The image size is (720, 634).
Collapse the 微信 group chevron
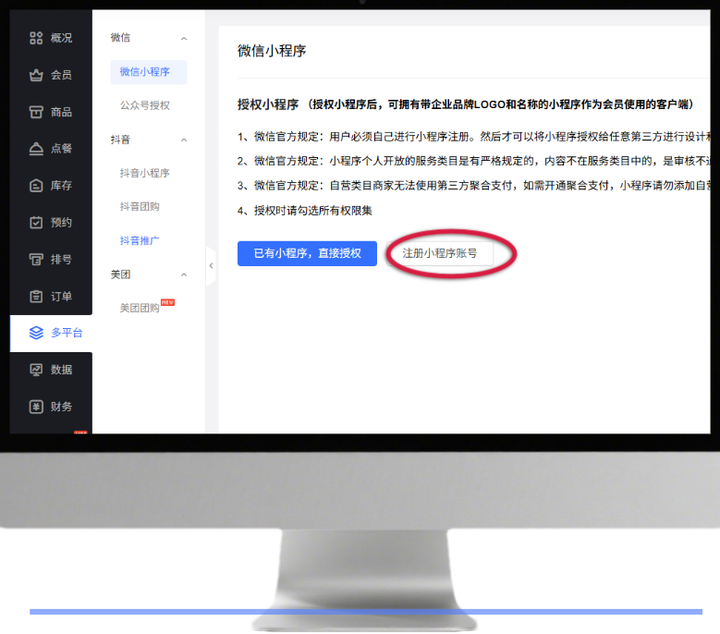point(184,39)
